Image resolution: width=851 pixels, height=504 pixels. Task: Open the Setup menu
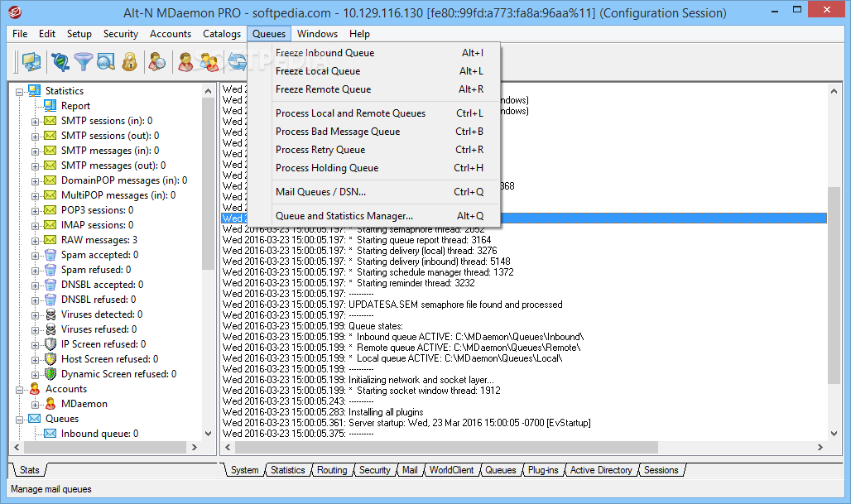pos(79,34)
